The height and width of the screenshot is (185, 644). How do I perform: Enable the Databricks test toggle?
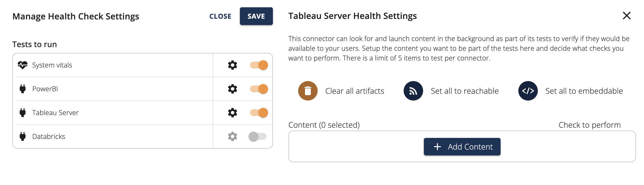tap(258, 137)
